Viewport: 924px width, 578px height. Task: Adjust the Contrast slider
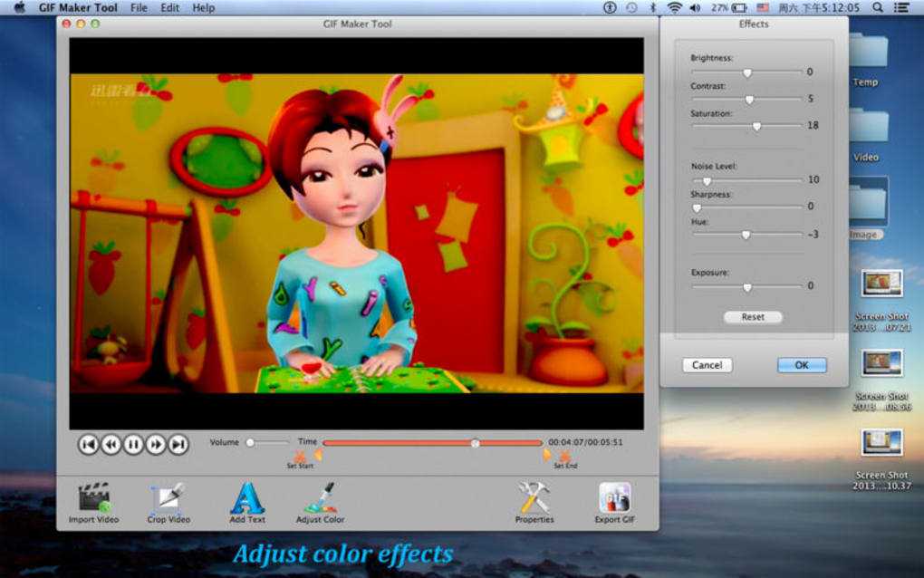(747, 100)
